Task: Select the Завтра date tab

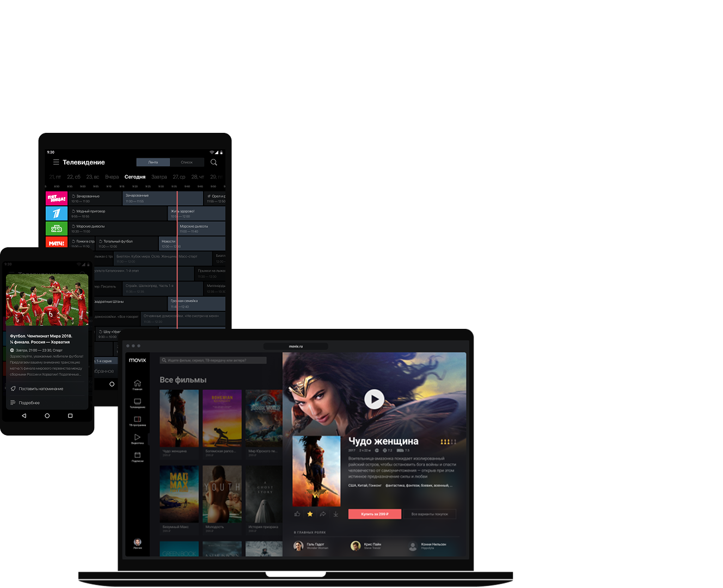Action: pyautogui.click(x=159, y=177)
